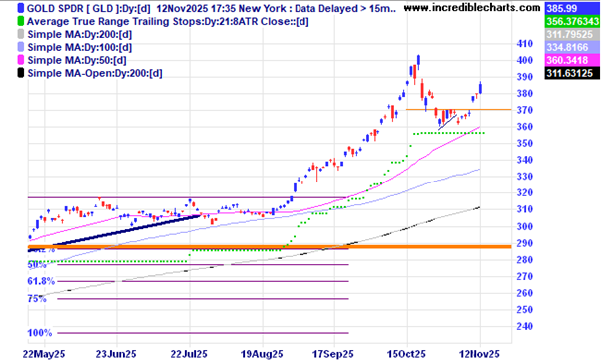Click the 334.8166 value box
This screenshot has width=601, height=364.
point(572,47)
